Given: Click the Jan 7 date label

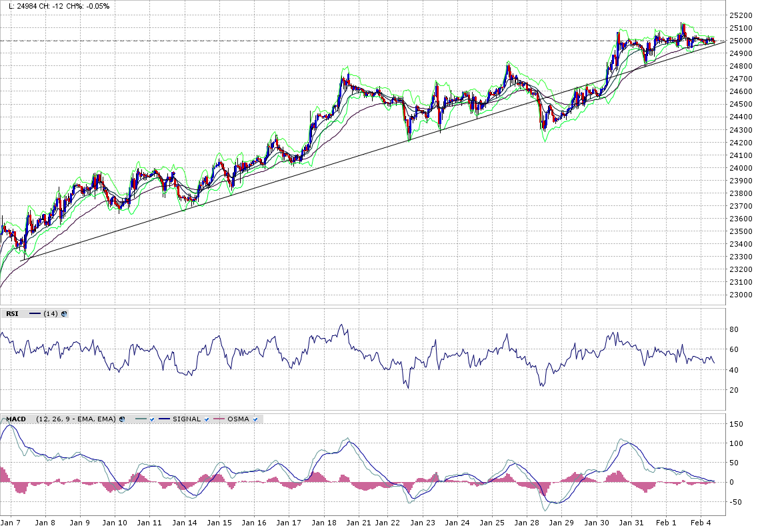Looking at the screenshot, I should [10, 523].
